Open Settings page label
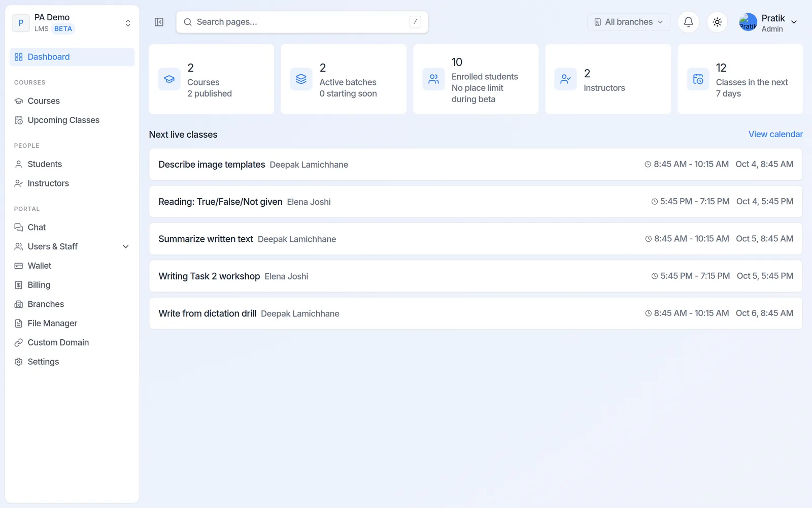 43,362
